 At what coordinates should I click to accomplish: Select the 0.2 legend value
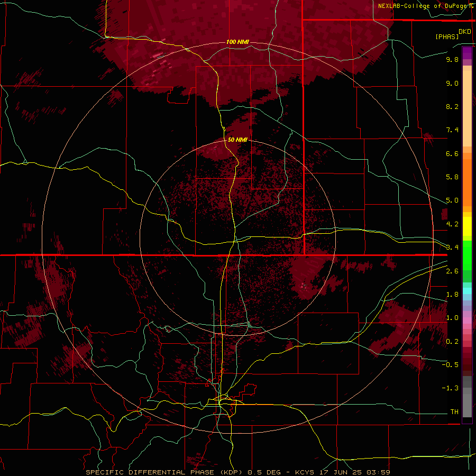[452, 342]
